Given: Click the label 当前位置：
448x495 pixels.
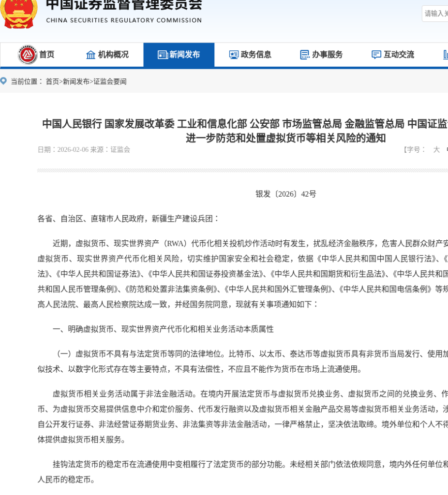Looking at the screenshot, I should coord(27,81).
